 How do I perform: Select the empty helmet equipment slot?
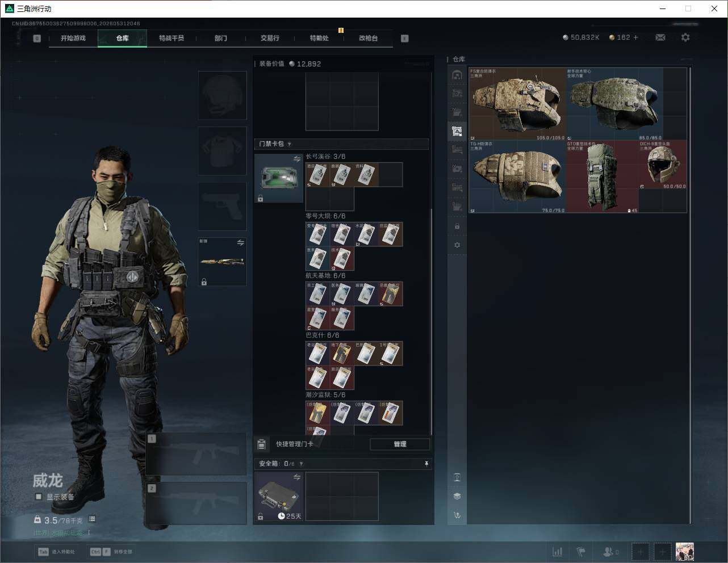tap(223, 95)
